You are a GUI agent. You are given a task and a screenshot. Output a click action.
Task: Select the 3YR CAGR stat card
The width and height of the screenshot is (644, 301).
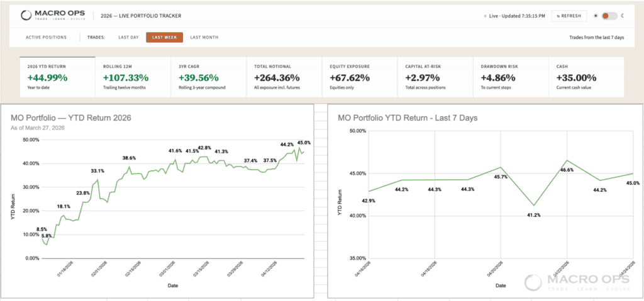pos(209,77)
